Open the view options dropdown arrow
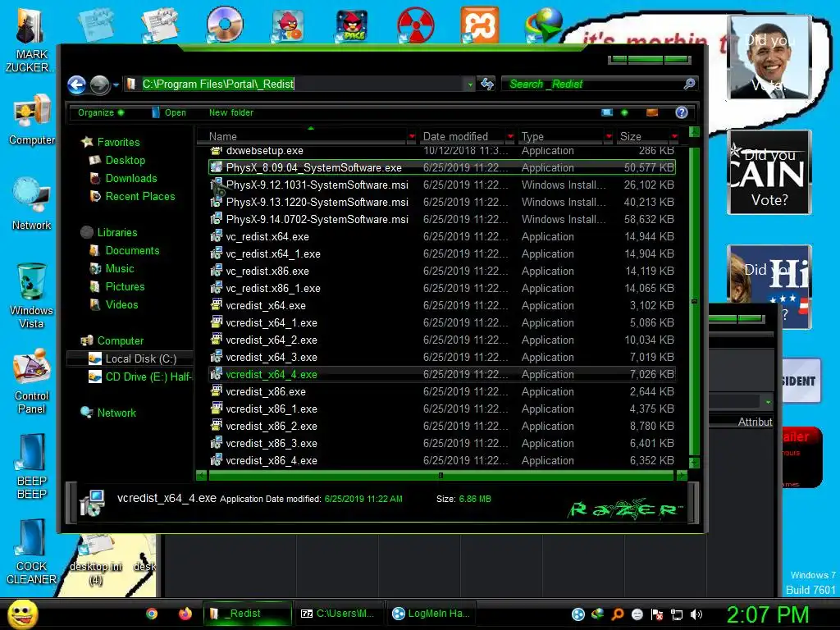Image resolution: width=840 pixels, height=630 pixels. [624, 112]
